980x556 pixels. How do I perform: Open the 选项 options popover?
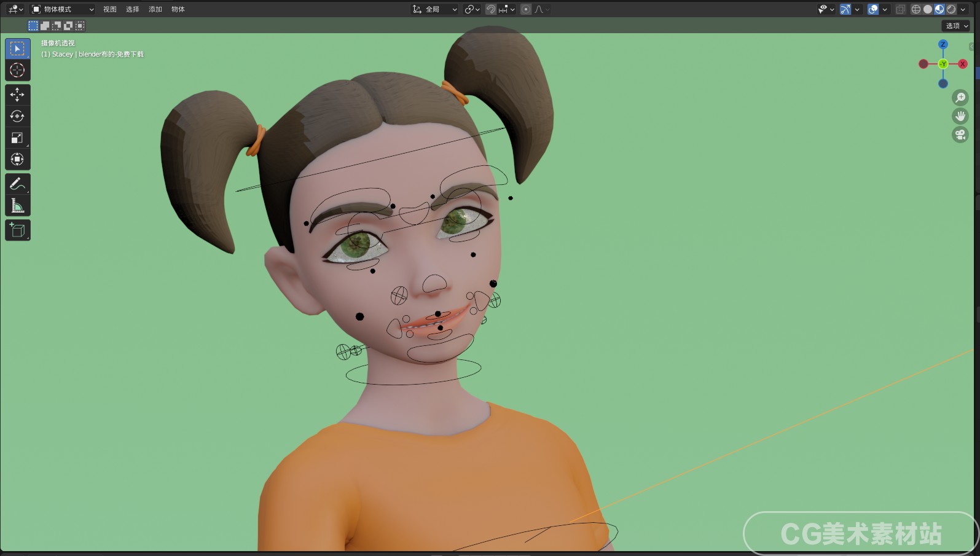pyautogui.click(x=956, y=26)
